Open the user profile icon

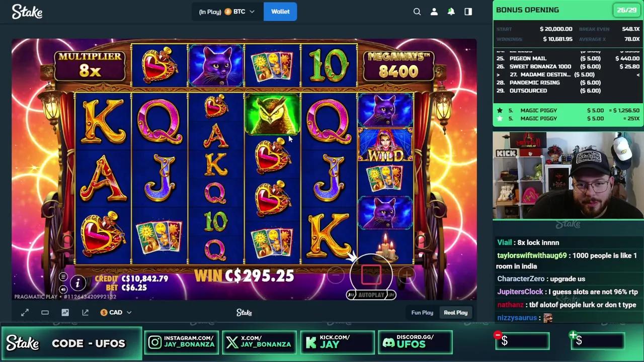pos(434,12)
